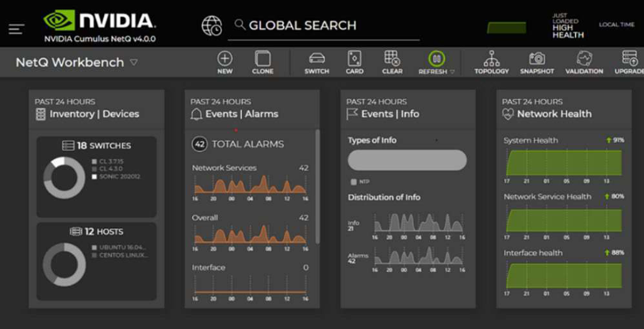The height and width of the screenshot is (329, 644).
Task: Click the HIGH HEALTH status indicator
Action: 568,31
